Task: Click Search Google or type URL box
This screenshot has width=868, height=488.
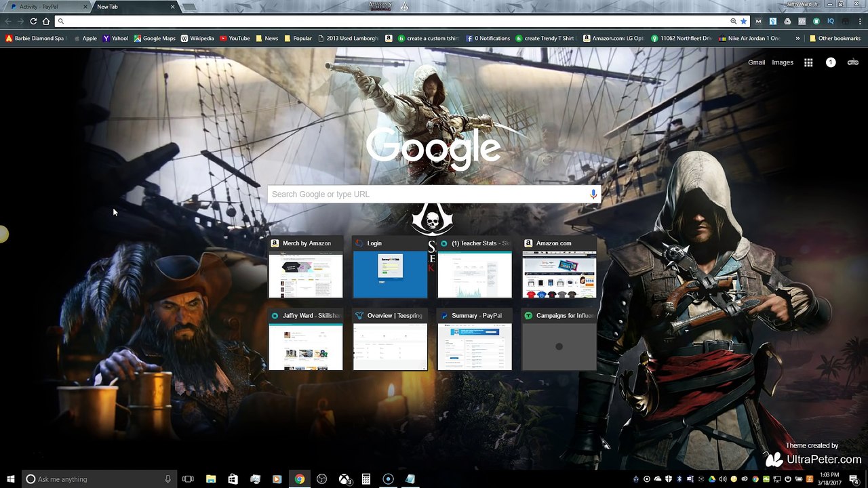Action: point(434,194)
